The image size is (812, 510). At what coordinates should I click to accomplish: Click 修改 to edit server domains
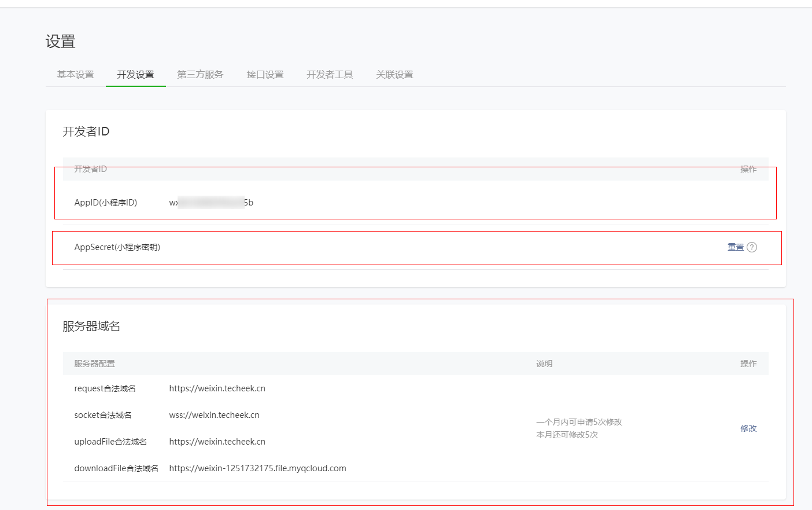(748, 428)
